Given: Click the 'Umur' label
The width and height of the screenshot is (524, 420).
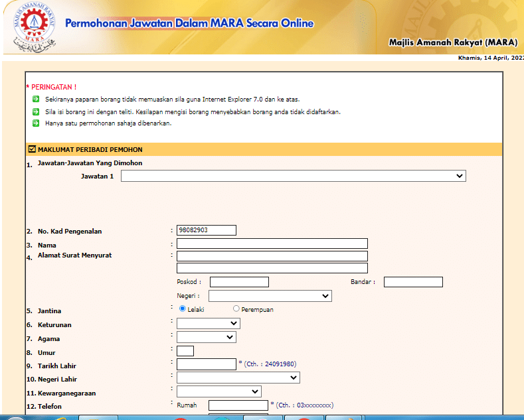Looking at the screenshot, I should [46, 353].
